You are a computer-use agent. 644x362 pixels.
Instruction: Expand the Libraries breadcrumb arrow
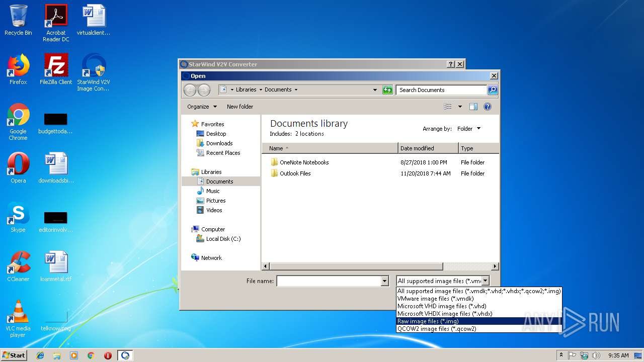point(261,90)
